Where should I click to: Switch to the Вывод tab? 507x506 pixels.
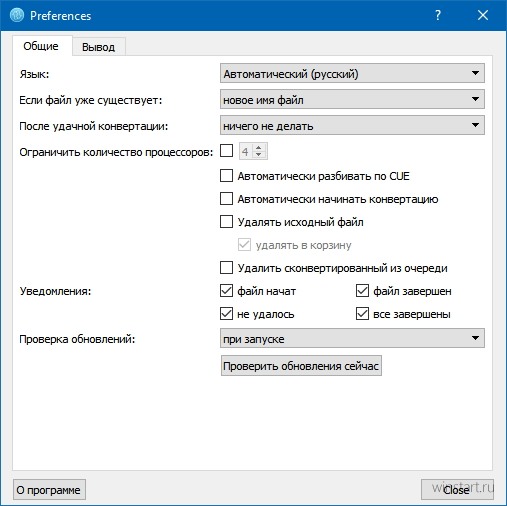point(98,47)
